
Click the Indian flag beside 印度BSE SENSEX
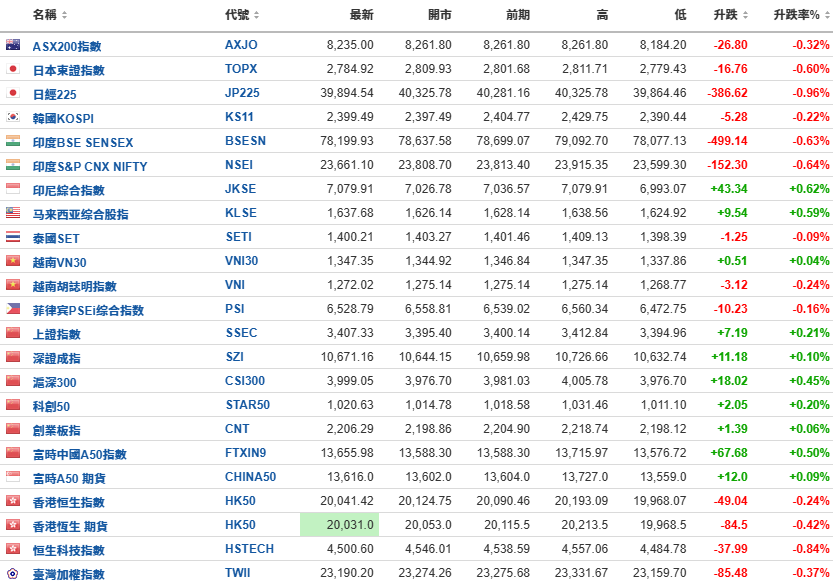[13, 141]
